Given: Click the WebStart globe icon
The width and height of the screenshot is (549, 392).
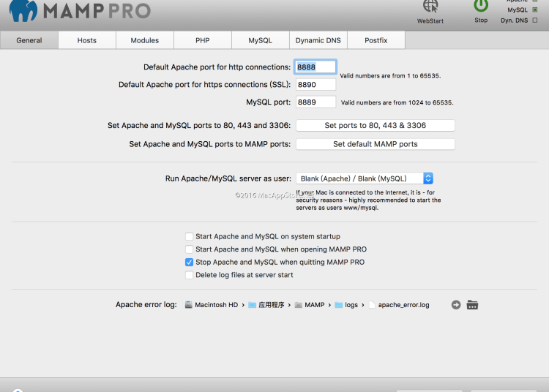Looking at the screenshot, I should click(x=430, y=7).
